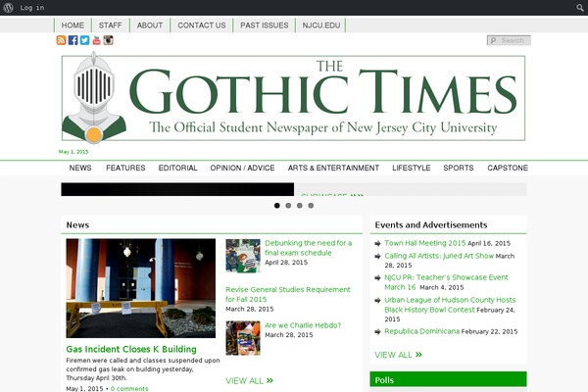Click the Events and Advertisements heading
The image size is (588, 392).
(x=431, y=225)
